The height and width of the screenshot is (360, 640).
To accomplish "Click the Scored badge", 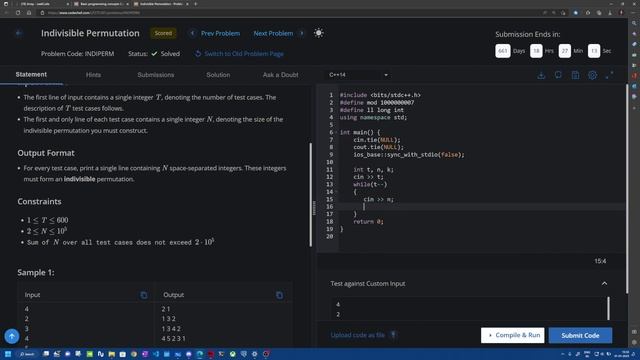I will point(163,33).
